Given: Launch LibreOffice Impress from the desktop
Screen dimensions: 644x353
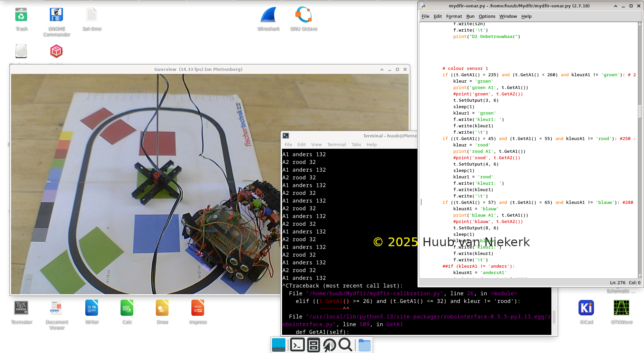Looking at the screenshot, I should (198, 308).
